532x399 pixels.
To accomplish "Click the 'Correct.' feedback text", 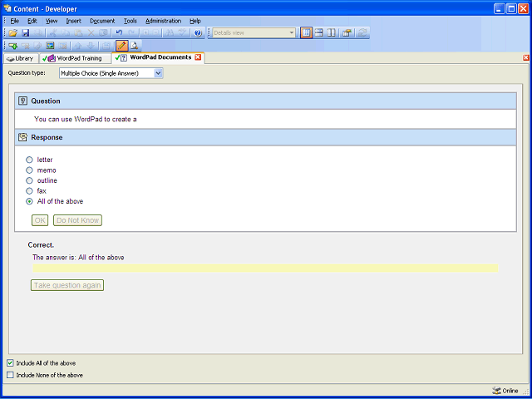I will (x=41, y=245).
